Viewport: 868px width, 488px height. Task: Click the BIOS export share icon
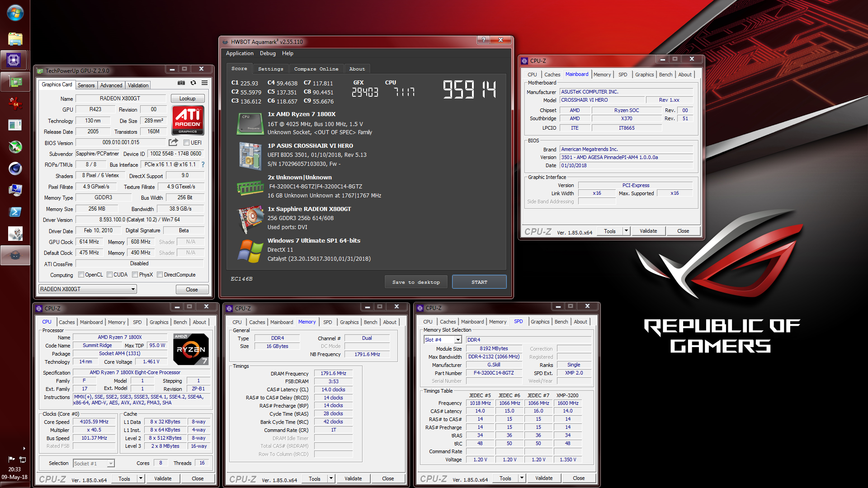pyautogui.click(x=173, y=142)
